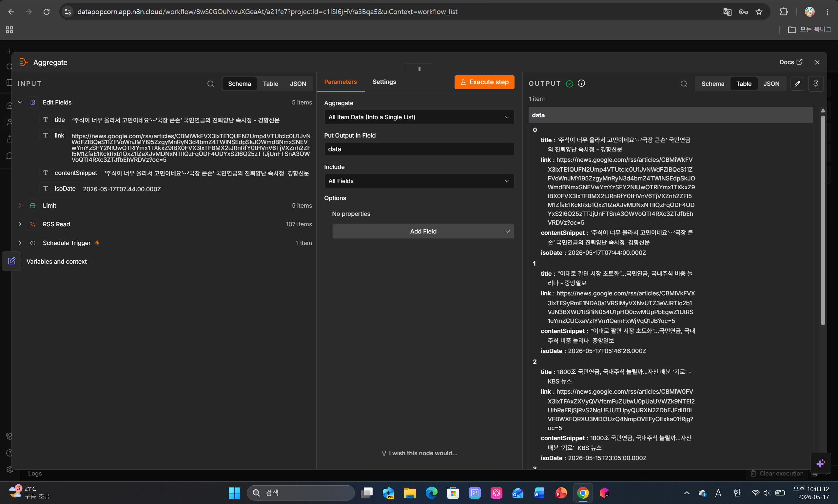
Task: Switch output view to Schema
Action: [x=712, y=84]
